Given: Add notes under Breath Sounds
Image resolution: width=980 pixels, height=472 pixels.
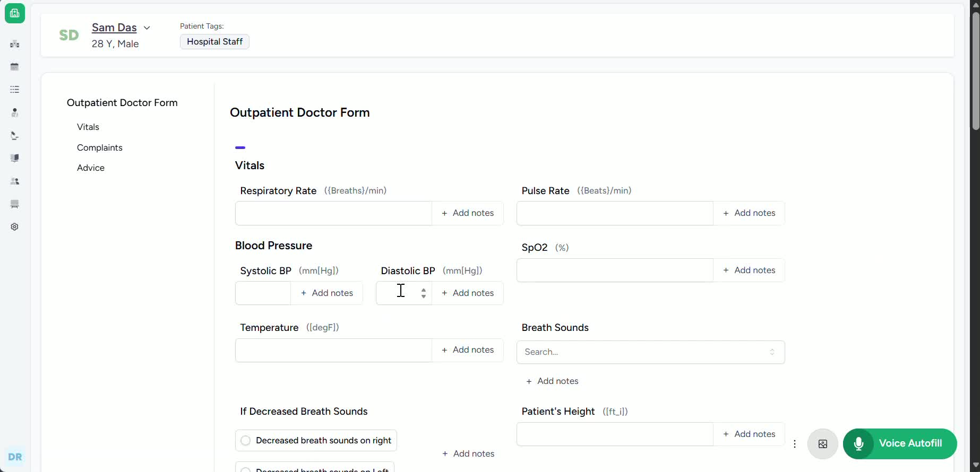Looking at the screenshot, I should point(552,381).
